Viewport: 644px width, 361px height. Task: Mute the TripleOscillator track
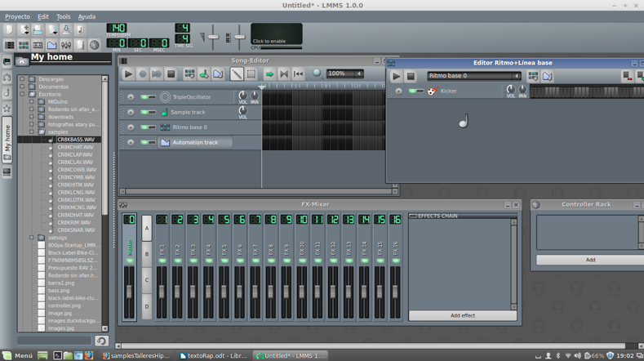[x=144, y=97]
